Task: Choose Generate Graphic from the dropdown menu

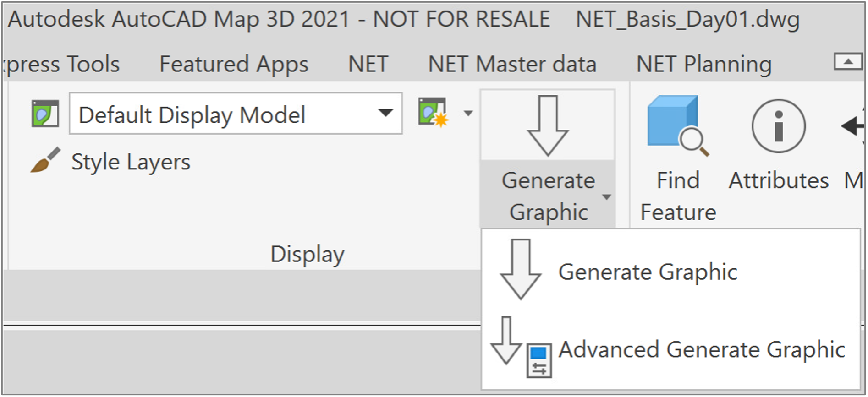Action: coord(670,270)
